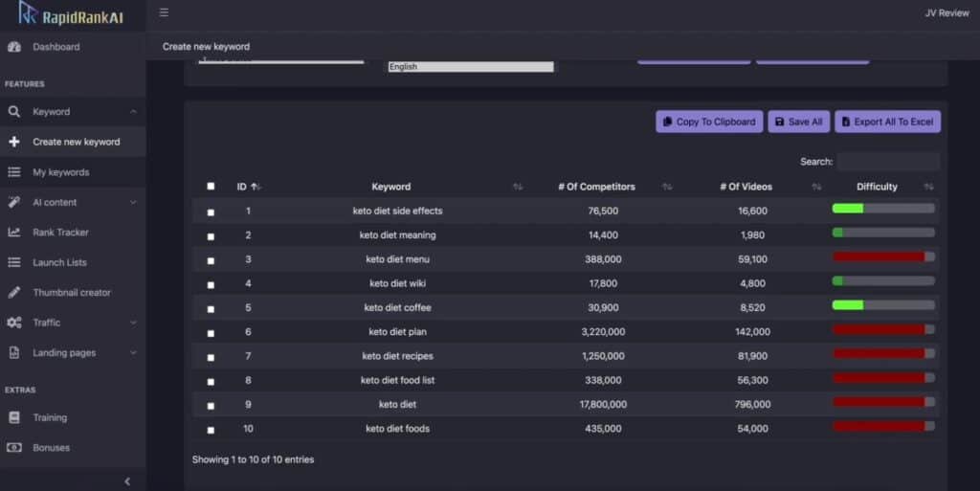Open Landing pages in the sidebar
The height and width of the screenshot is (491, 980).
pos(64,352)
